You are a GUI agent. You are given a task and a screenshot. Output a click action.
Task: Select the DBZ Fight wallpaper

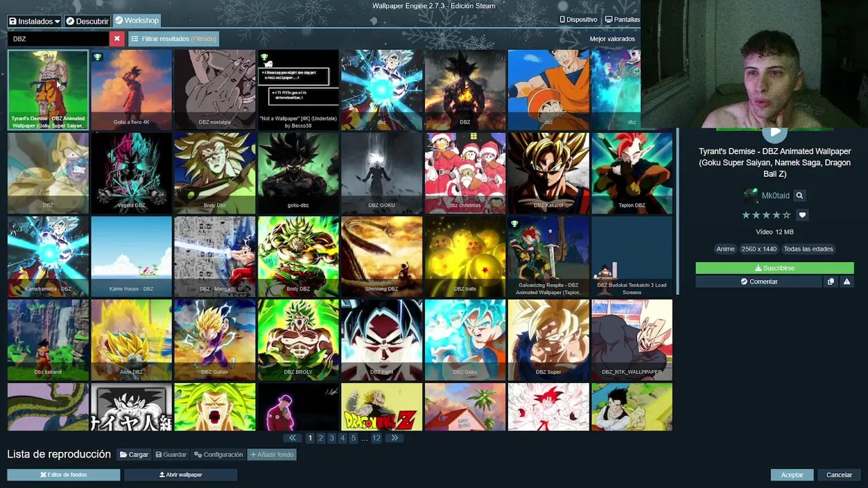tap(382, 340)
